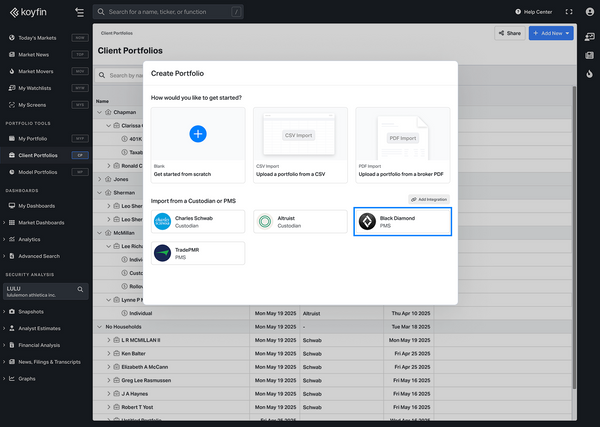Expand Graphs section in sidebar
600x427 pixels.
point(4,379)
